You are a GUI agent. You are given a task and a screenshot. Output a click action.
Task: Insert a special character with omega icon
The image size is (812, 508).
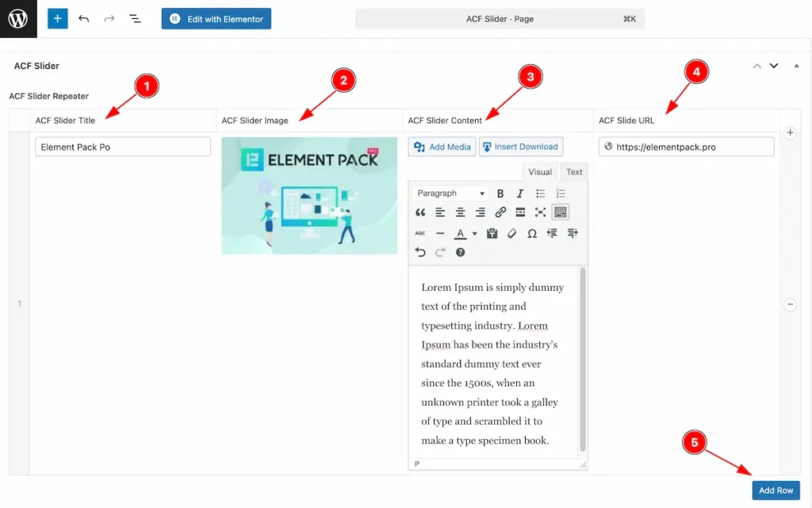[x=532, y=233]
